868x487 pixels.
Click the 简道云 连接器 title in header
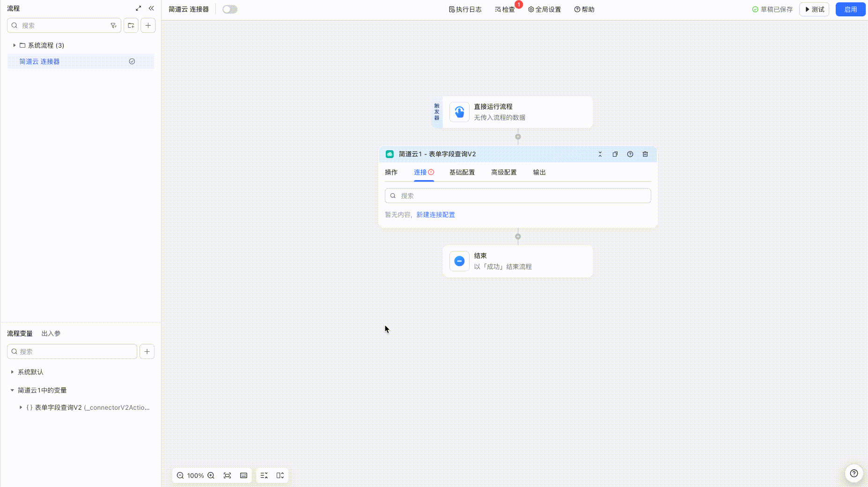coord(189,9)
